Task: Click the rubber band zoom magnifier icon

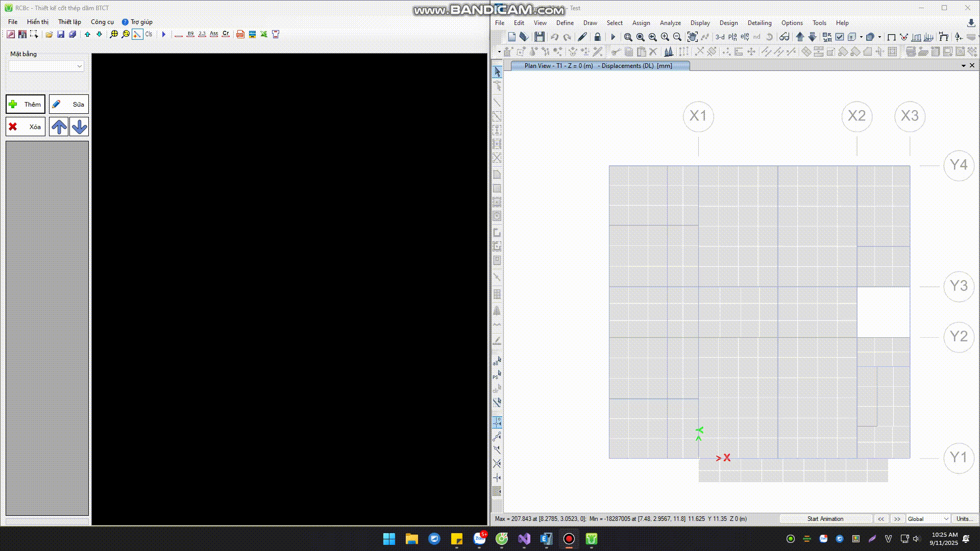Action: pyautogui.click(x=628, y=37)
